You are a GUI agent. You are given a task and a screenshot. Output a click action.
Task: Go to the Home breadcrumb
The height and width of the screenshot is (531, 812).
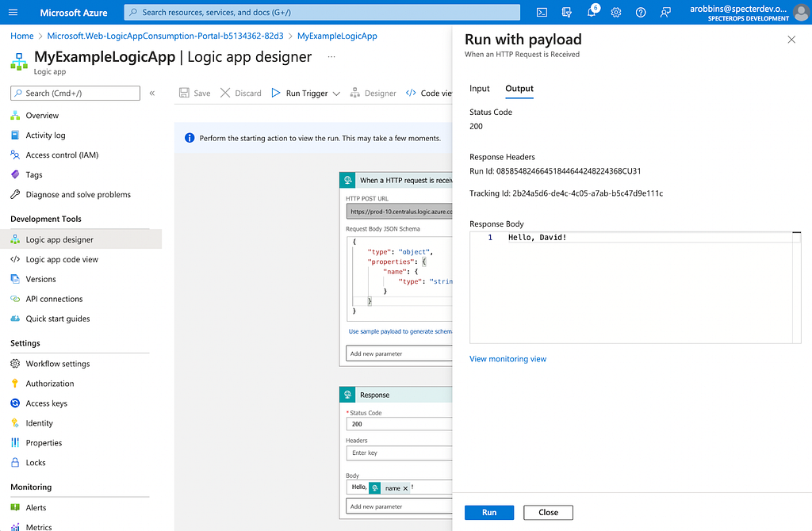21,36
